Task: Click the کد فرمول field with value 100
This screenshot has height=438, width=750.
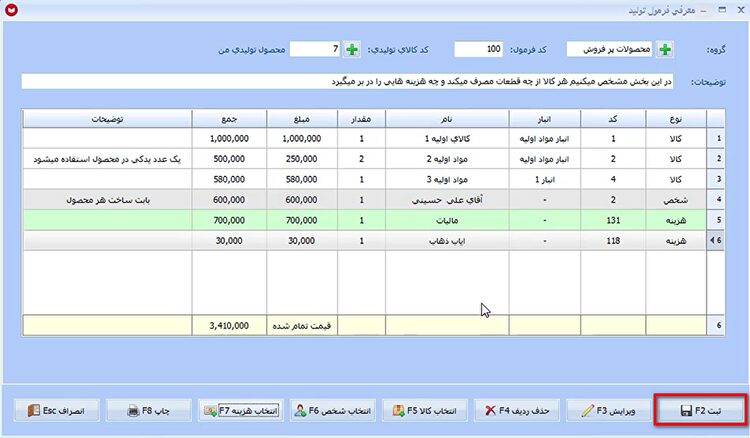Action: pos(478,49)
